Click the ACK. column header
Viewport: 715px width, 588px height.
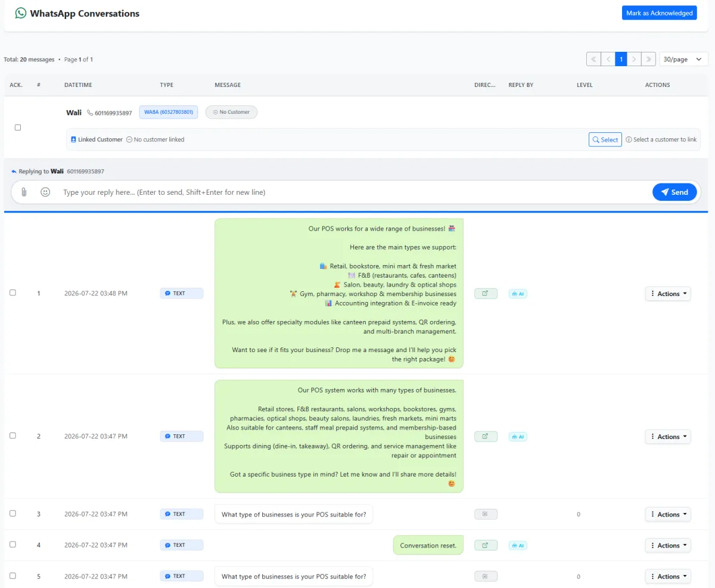pos(16,85)
